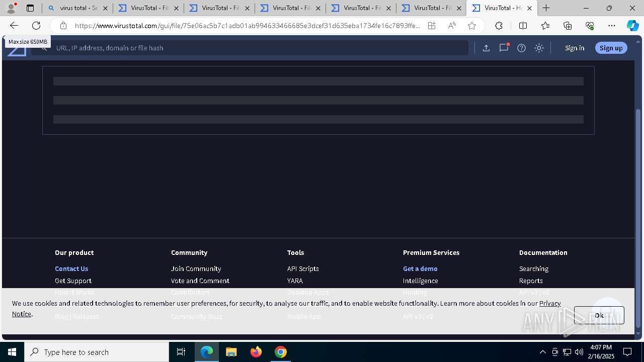This screenshot has width=644, height=362.
Task: Click the search magnifier icon in VirusTotal bar
Action: pos(44,48)
